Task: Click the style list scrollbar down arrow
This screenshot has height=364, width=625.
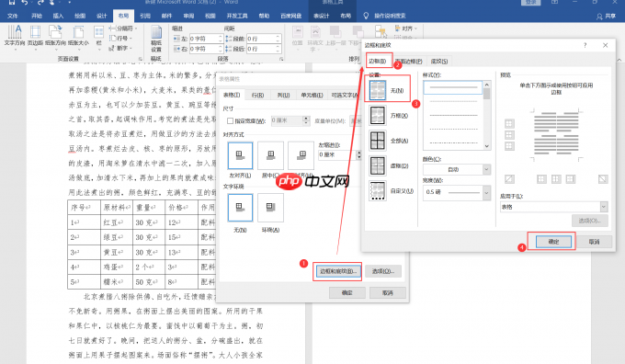Action: [487, 146]
